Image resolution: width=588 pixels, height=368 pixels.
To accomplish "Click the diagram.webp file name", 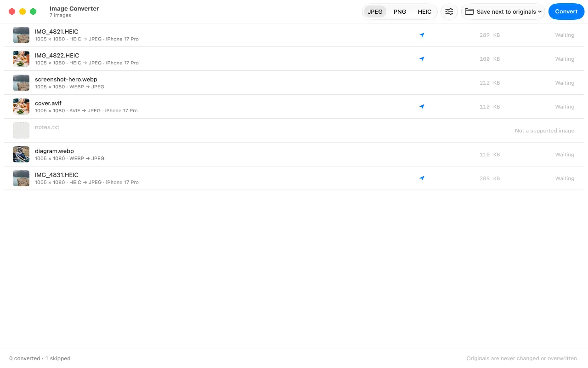I will point(54,151).
